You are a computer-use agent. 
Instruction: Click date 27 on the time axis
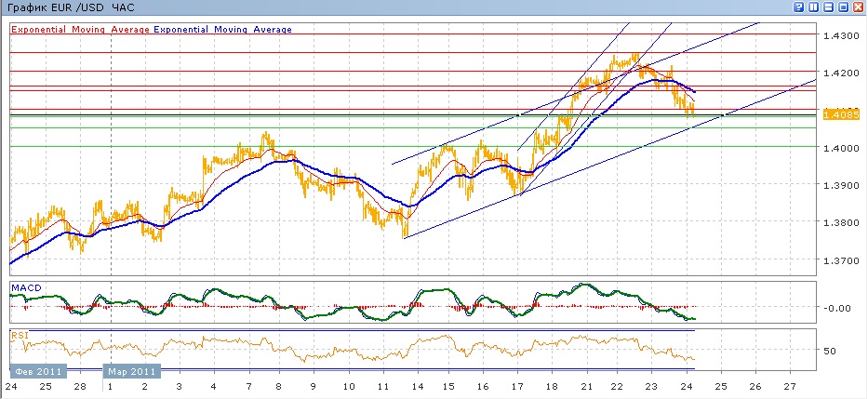(790, 386)
